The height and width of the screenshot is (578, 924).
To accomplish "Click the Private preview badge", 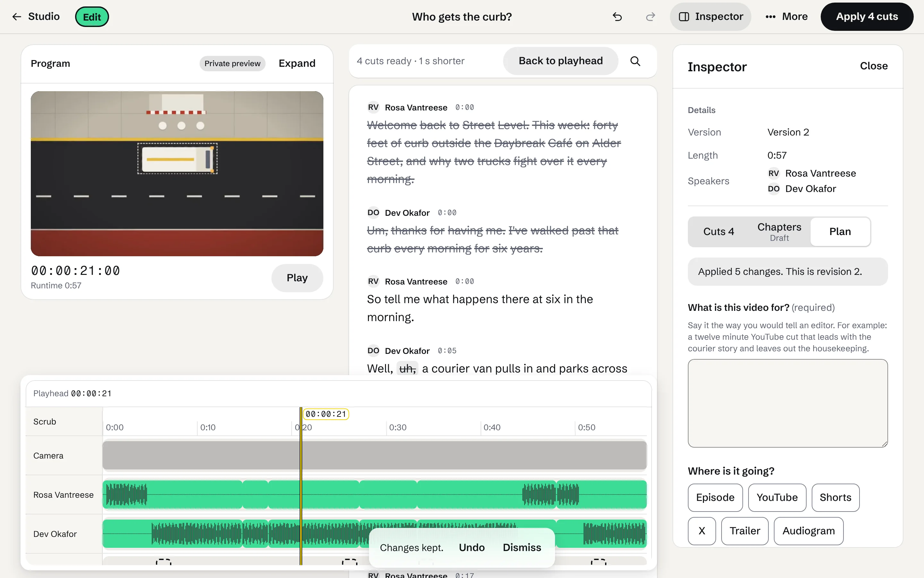I will [x=232, y=64].
